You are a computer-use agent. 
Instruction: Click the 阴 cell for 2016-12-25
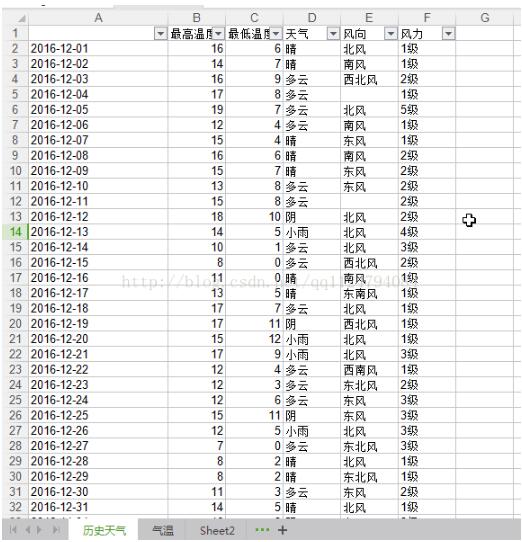[312, 415]
